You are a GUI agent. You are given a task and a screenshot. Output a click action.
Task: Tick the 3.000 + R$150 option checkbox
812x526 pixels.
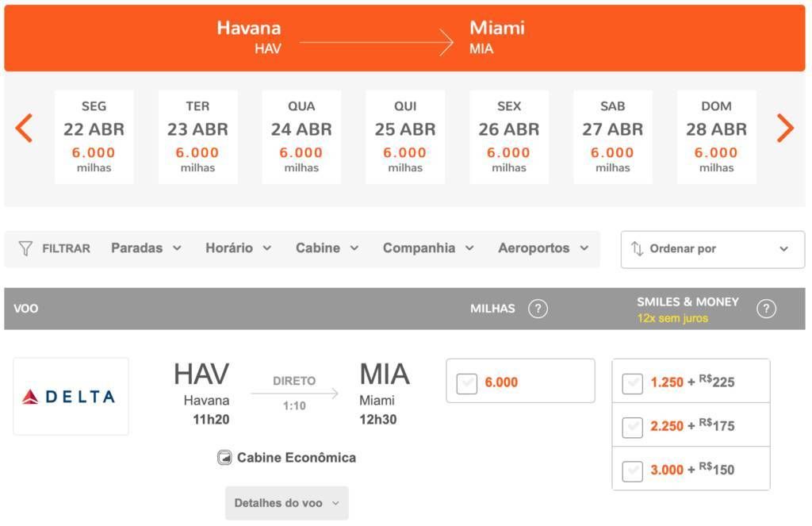pos(632,471)
